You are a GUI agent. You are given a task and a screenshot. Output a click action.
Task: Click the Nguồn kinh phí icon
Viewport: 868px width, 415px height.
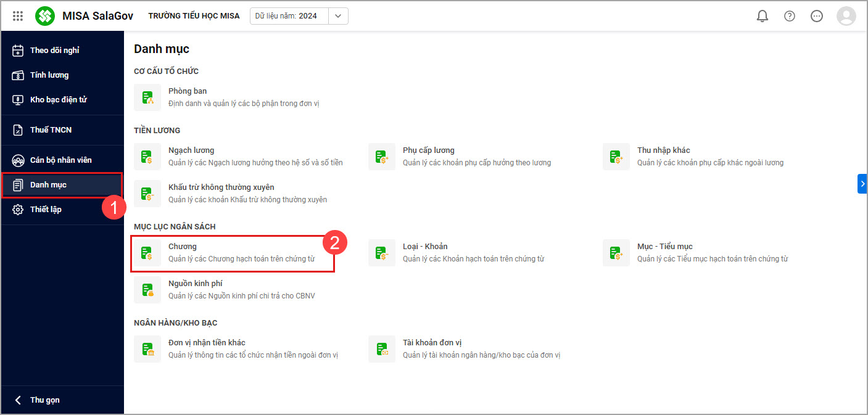(x=147, y=290)
